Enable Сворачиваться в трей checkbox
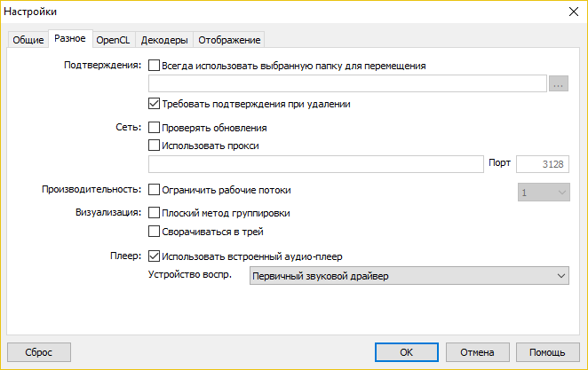 click(155, 232)
